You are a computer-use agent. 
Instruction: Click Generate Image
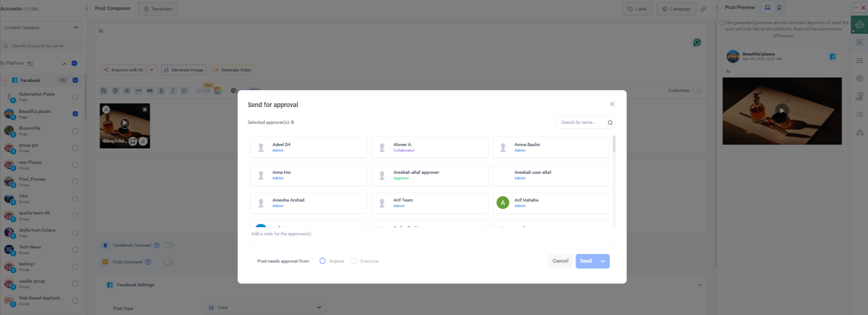point(183,70)
